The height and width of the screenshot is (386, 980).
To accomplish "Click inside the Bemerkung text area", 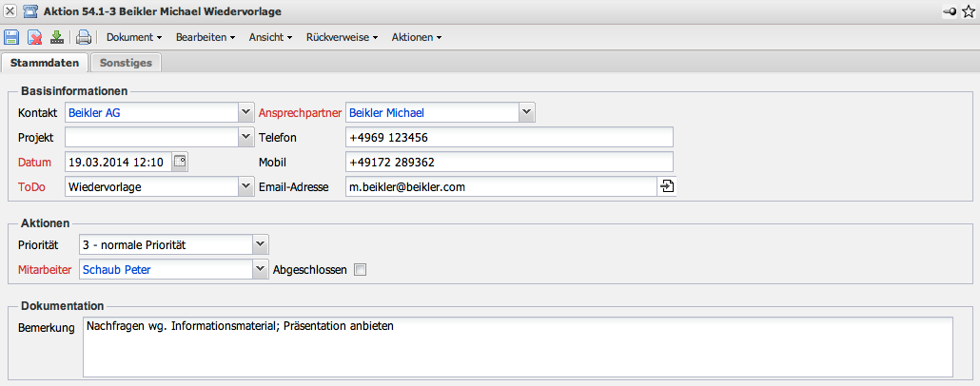I will [518, 346].
